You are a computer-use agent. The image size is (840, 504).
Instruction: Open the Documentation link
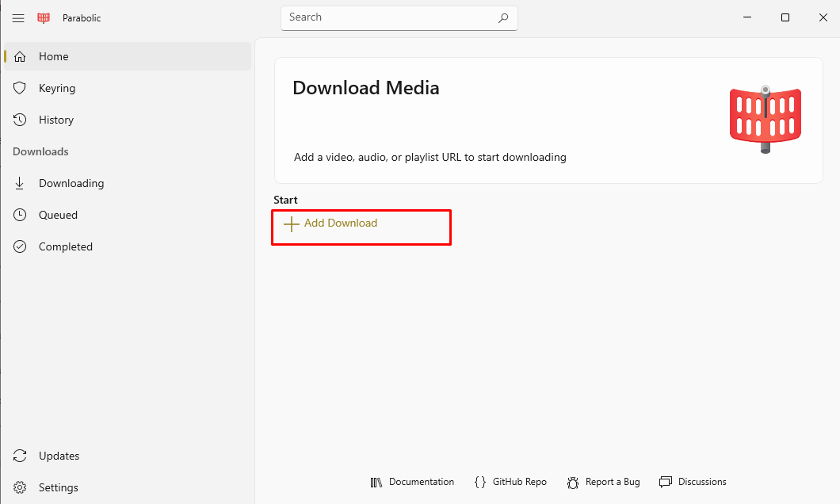click(412, 482)
